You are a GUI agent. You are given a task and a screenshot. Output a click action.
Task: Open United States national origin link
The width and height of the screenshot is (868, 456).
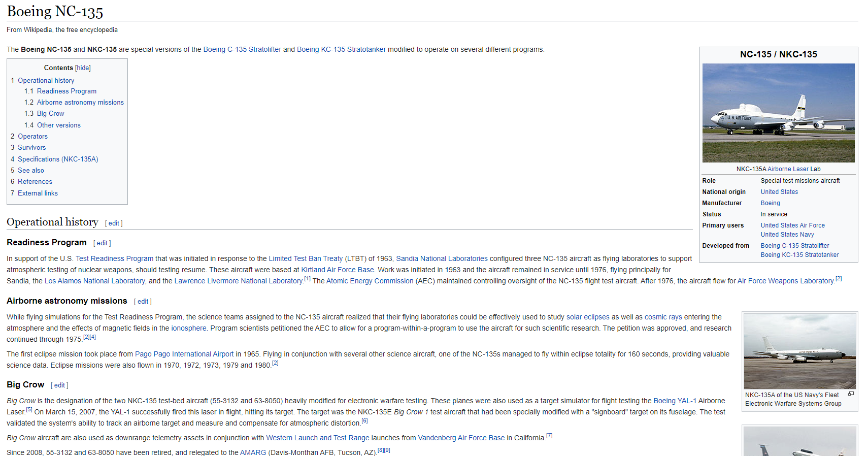click(779, 192)
